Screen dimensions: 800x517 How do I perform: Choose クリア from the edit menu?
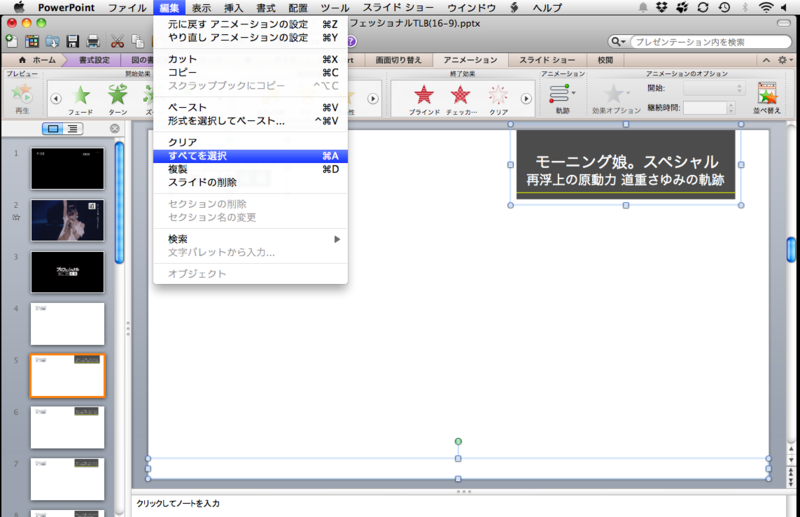tap(251, 142)
